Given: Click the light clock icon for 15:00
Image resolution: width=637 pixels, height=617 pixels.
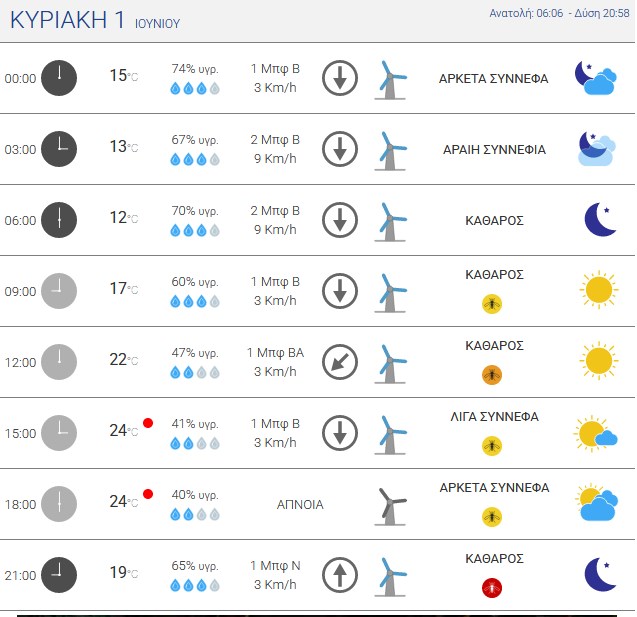Looking at the screenshot, I should (x=59, y=433).
